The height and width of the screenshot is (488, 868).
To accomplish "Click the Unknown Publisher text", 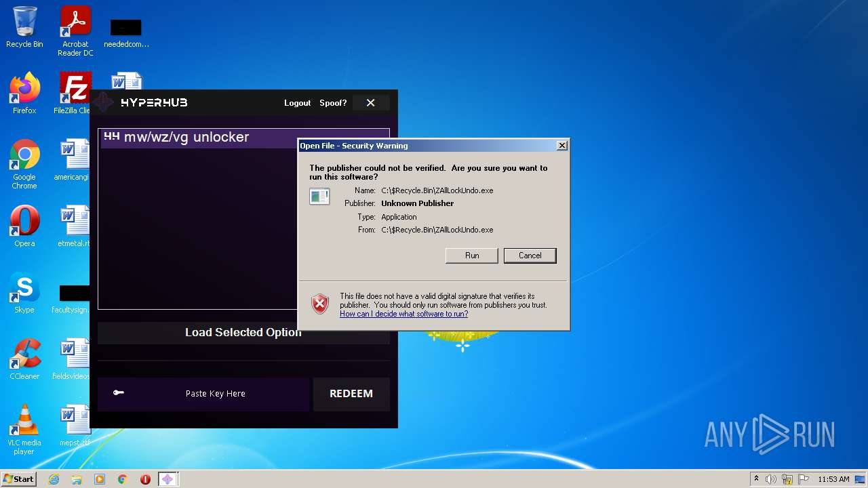I will pos(417,203).
